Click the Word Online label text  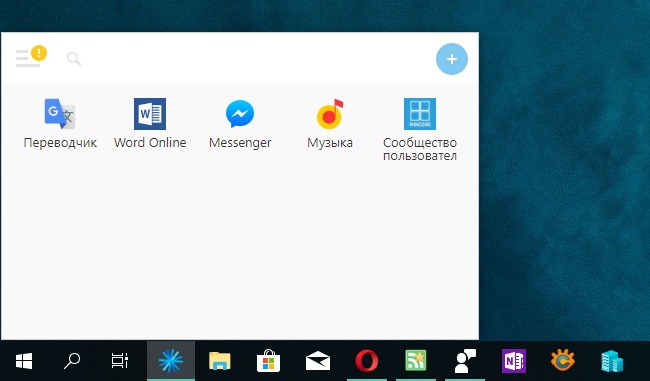tap(150, 143)
